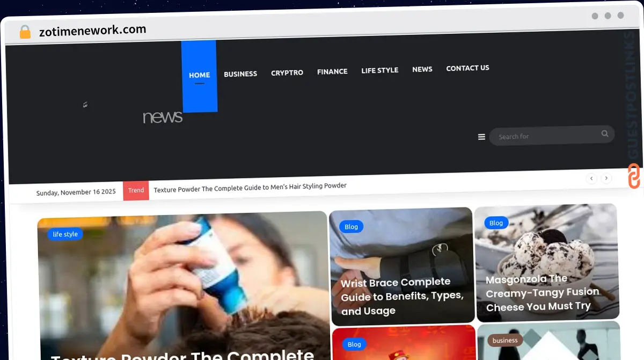Open the NEWS menu item
This screenshot has height=360, width=644.
pyautogui.click(x=422, y=69)
